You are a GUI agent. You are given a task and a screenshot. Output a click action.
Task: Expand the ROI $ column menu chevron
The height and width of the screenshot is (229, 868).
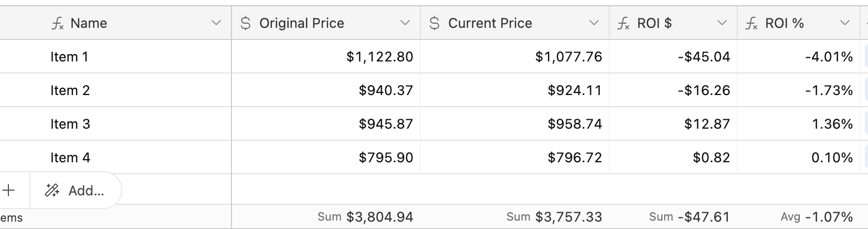click(x=722, y=23)
